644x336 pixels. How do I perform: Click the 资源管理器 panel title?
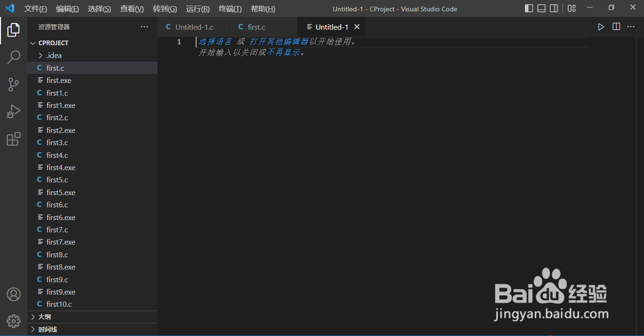coord(54,27)
